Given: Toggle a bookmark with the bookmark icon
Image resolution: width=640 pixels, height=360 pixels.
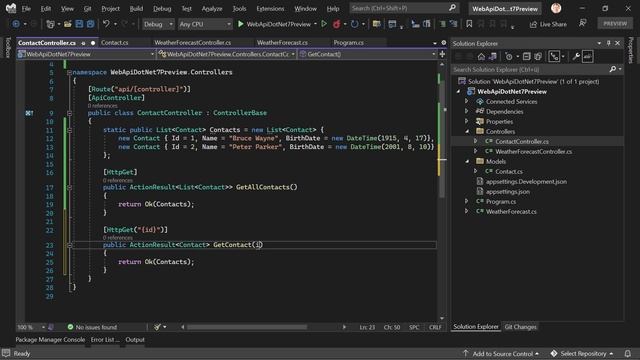Looking at the screenshot, I should coord(469,24).
